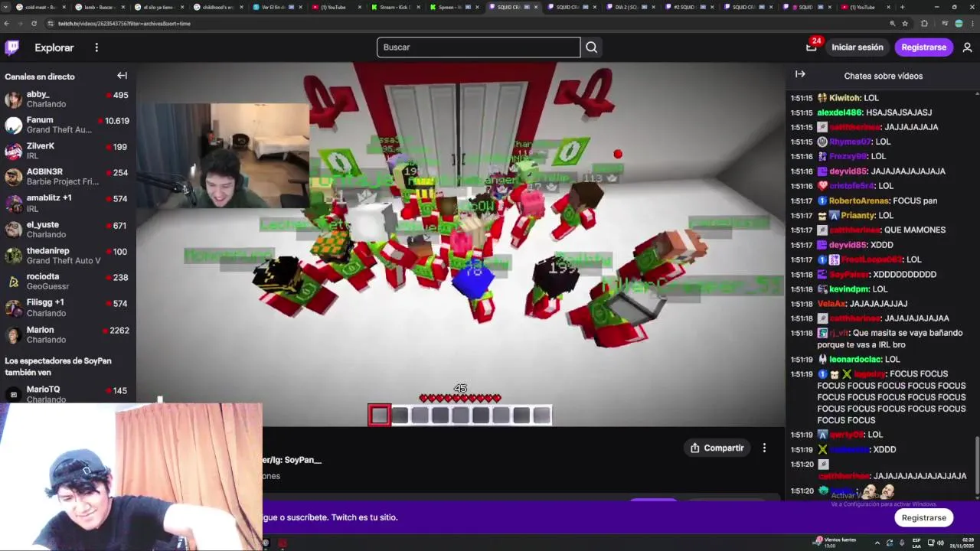The width and height of the screenshot is (980, 551).
Task: Click Chatea sobre vídeos header
Action: click(x=883, y=76)
